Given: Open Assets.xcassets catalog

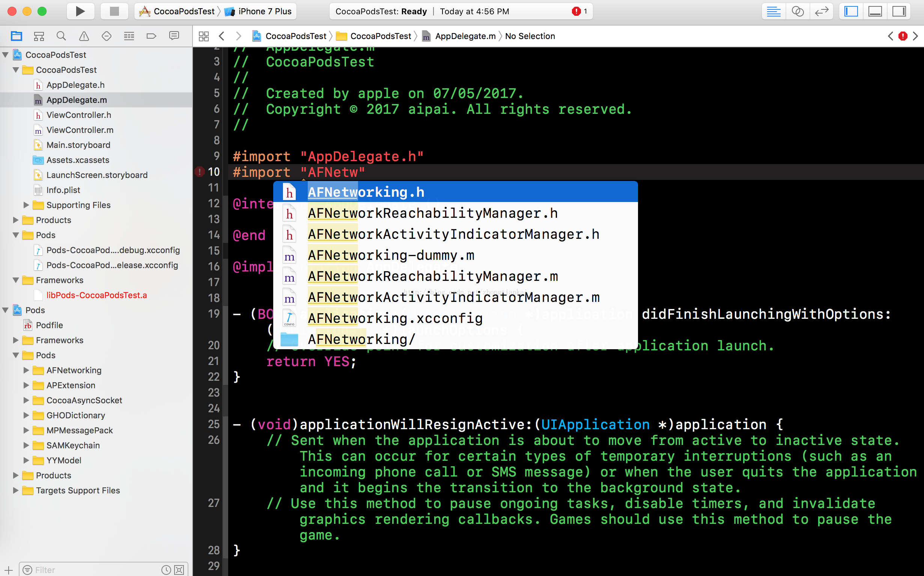Looking at the screenshot, I should pos(96,160).
